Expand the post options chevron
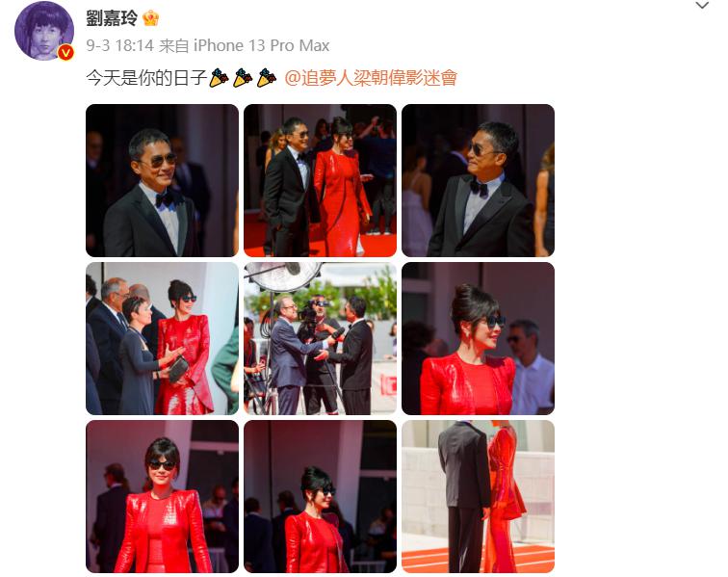 point(702,6)
